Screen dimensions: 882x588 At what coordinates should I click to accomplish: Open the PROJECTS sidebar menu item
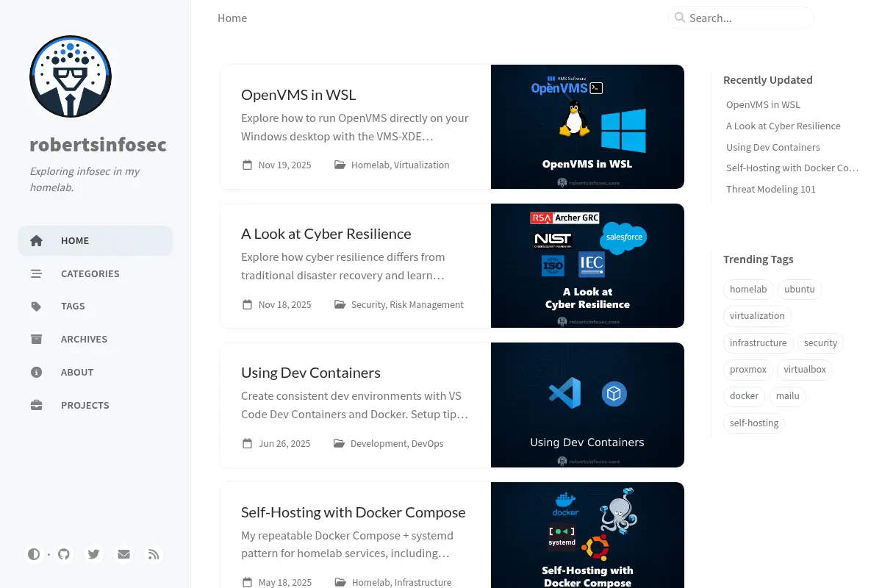click(96, 405)
